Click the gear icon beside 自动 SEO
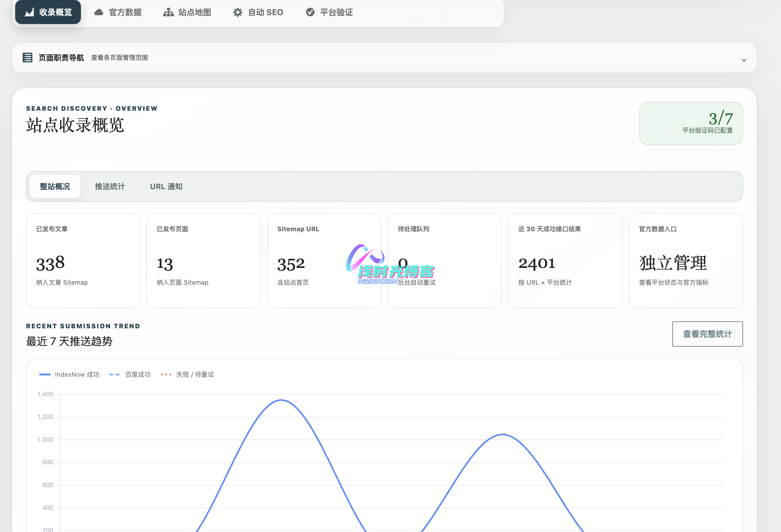Viewport: 781px width, 532px height. (238, 12)
